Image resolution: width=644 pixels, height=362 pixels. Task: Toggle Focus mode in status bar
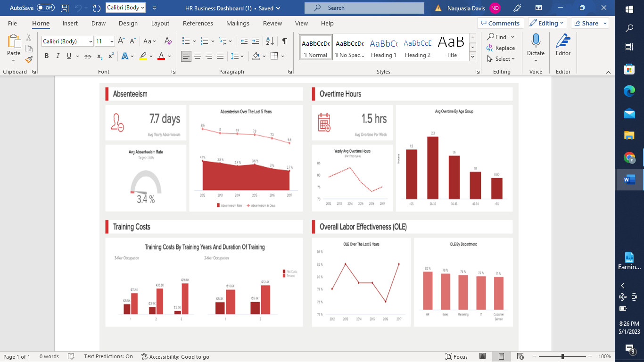pyautogui.click(x=456, y=356)
